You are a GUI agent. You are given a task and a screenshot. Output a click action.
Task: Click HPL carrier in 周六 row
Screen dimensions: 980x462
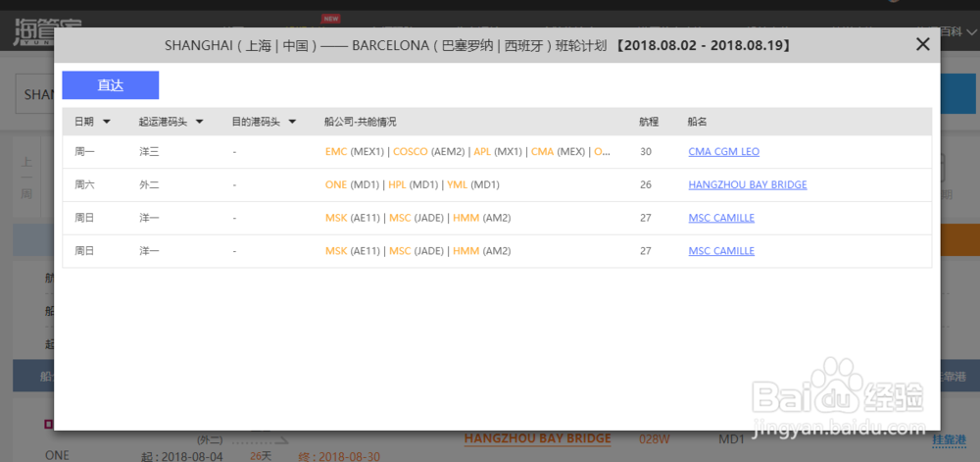point(398,184)
